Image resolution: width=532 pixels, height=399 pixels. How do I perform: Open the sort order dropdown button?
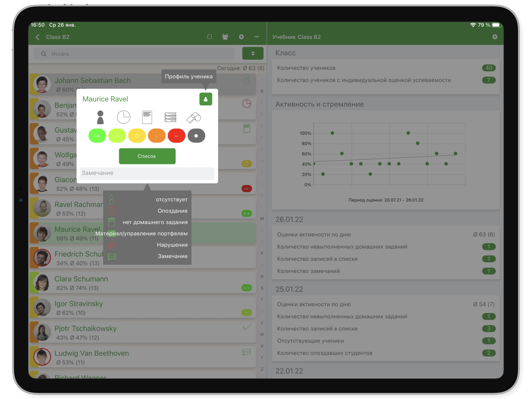point(253,53)
